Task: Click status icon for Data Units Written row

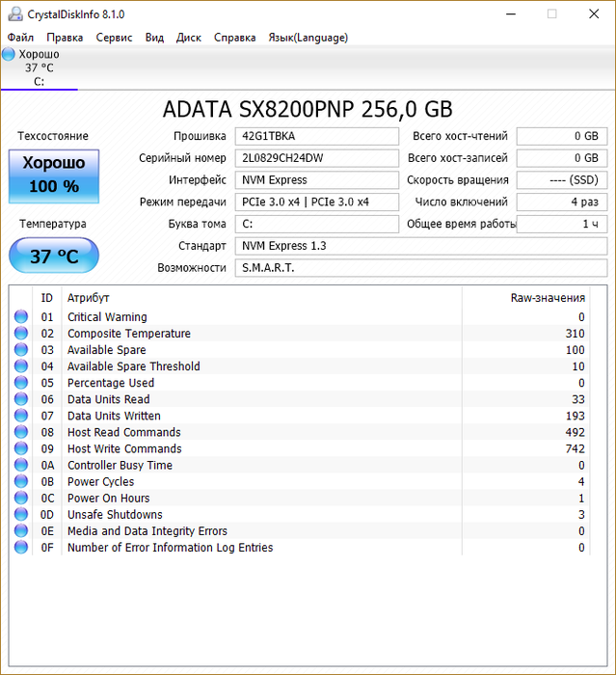Action: point(21,415)
